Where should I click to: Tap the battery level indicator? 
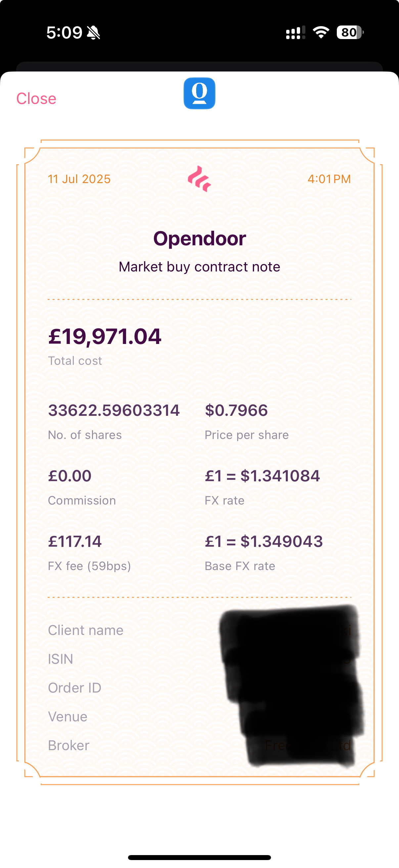pos(350,32)
